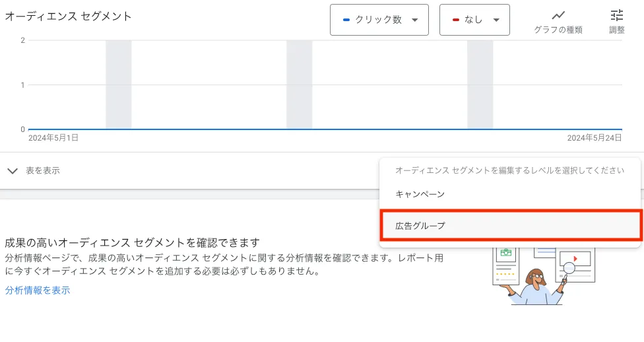644x342 pixels.
Task: Expand the 表を表示 chevron
Action: 13,170
